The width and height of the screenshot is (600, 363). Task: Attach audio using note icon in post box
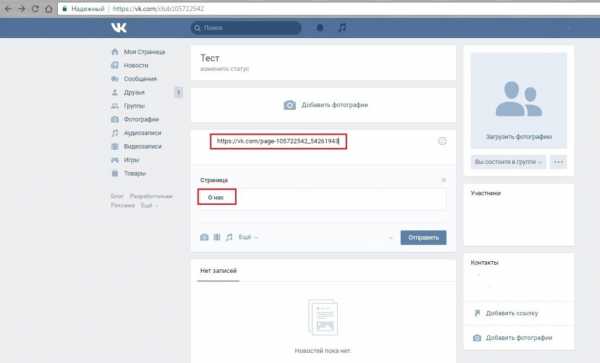point(229,237)
